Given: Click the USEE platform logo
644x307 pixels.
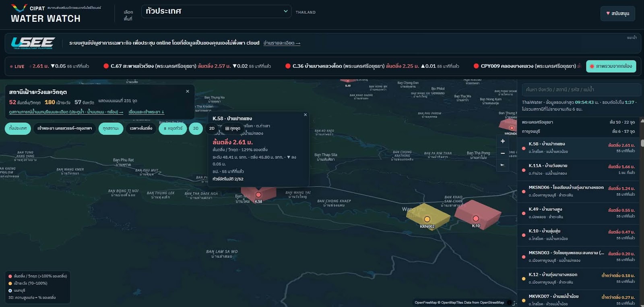Looking at the screenshot, I should pos(33,43).
